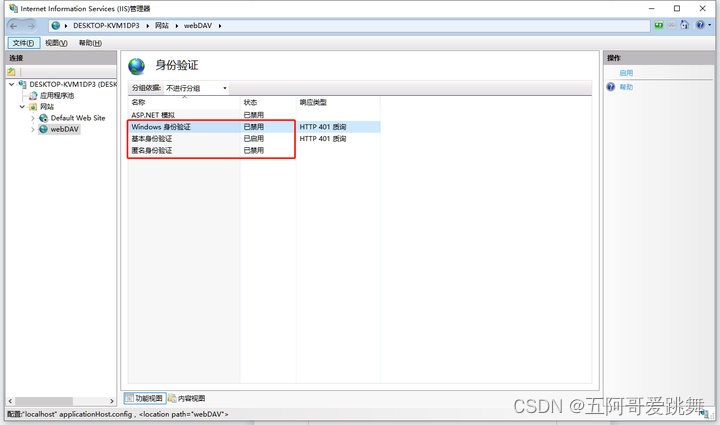720x425 pixels.
Task: Click the forward navigation arrow
Action: tap(31, 26)
